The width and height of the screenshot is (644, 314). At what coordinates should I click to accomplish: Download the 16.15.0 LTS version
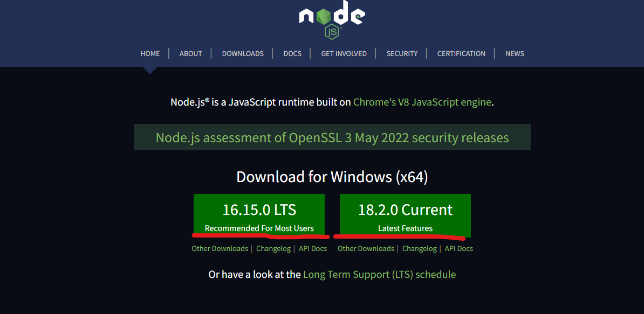point(259,215)
